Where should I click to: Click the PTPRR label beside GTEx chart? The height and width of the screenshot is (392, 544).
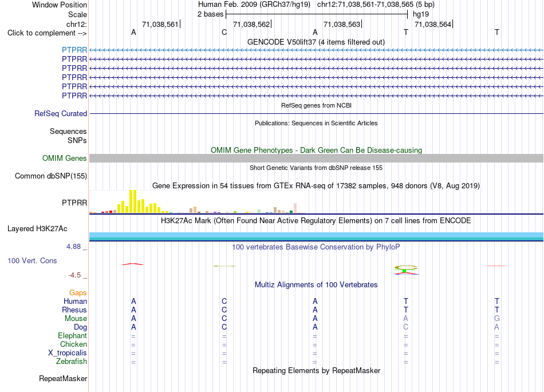(x=74, y=203)
